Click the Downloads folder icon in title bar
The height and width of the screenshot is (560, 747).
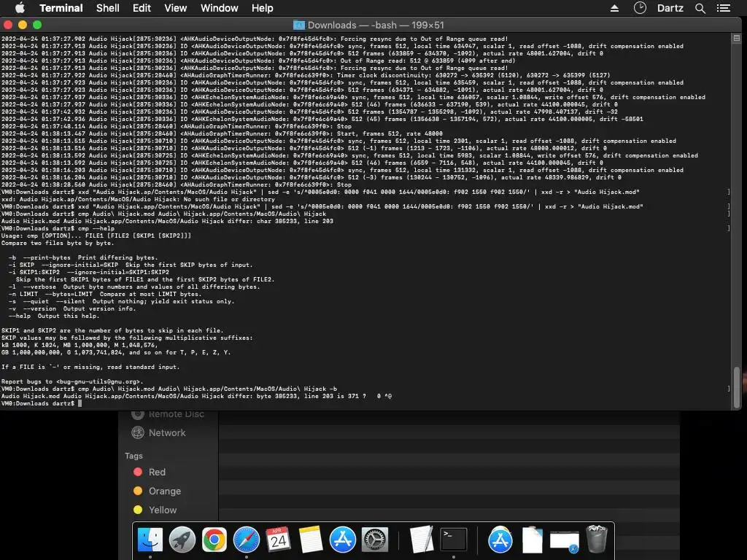[x=298, y=26]
